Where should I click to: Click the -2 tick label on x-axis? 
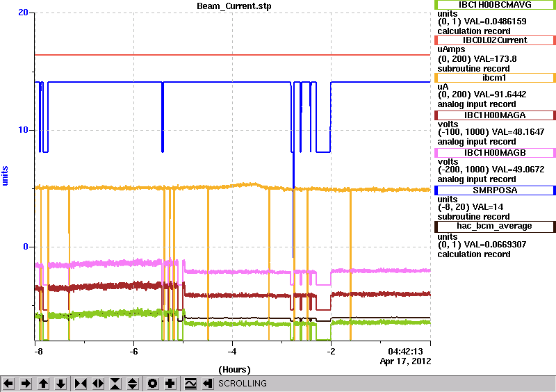(x=331, y=352)
